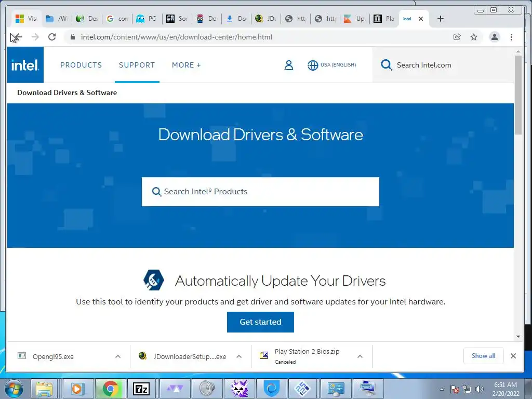532x399 pixels.
Task: Click the Intel logo
Action: 25,65
